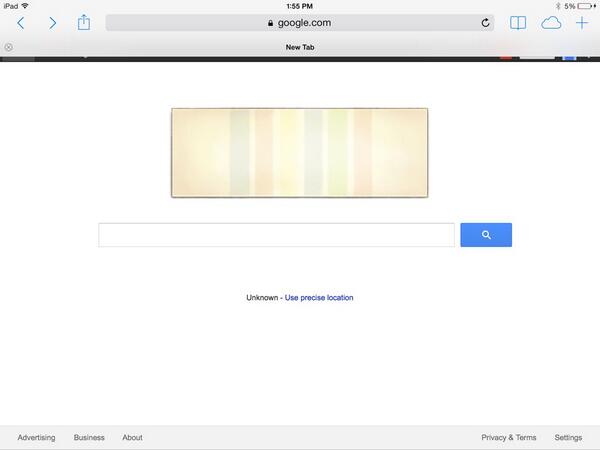
Task: Open the Business footer link
Action: pos(89,437)
